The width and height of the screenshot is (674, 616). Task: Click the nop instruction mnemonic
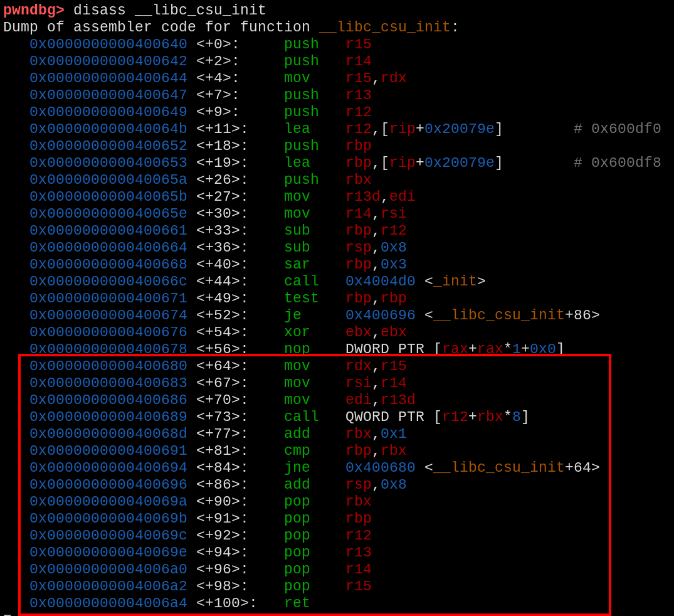pos(297,349)
